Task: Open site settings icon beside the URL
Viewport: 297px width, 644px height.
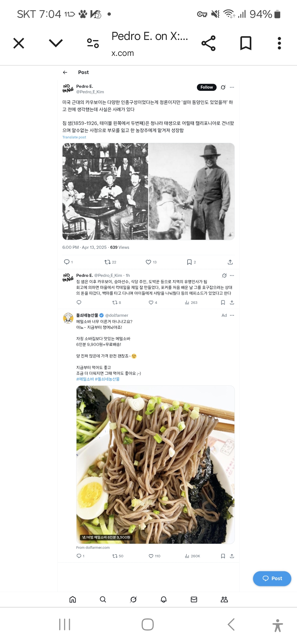Action: click(x=93, y=43)
